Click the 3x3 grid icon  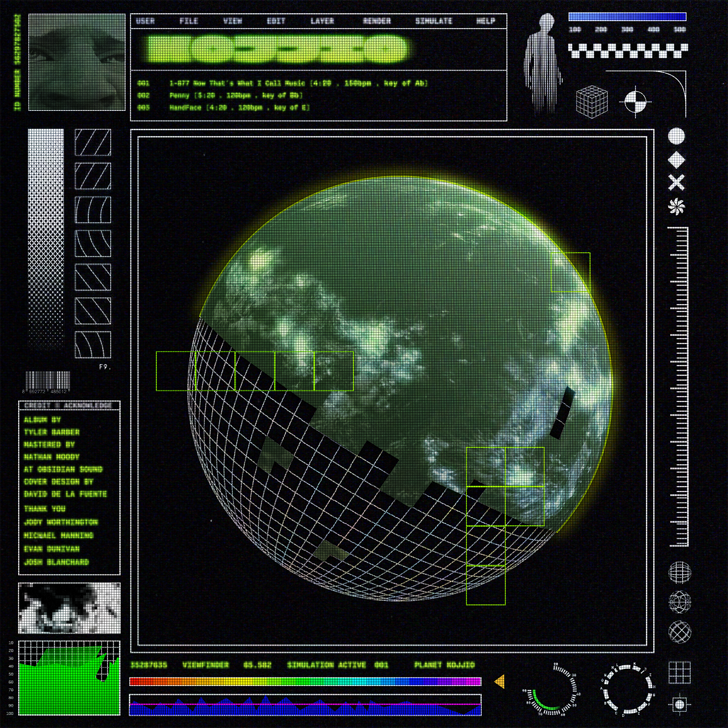(679, 673)
